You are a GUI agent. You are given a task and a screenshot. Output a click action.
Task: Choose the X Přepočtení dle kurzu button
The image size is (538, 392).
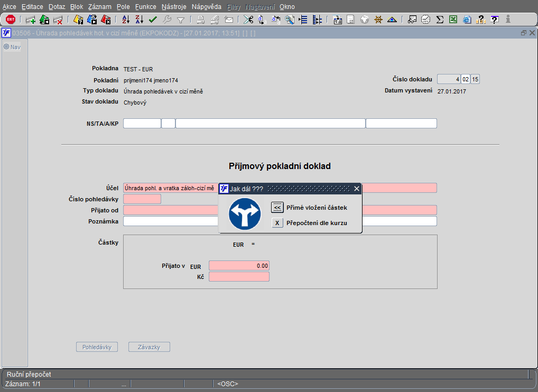pyautogui.click(x=277, y=223)
